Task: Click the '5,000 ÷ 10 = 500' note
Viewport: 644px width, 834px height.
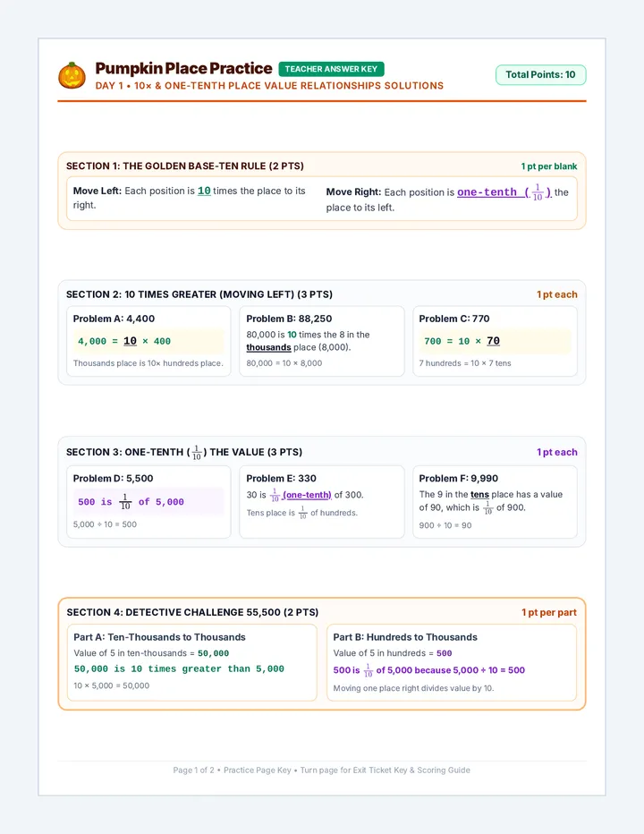Action: (105, 524)
